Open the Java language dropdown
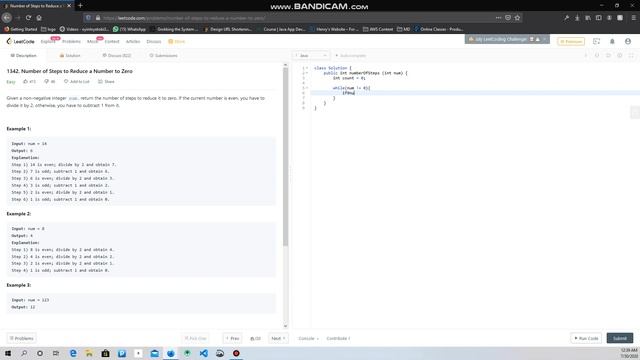 tap(311, 56)
